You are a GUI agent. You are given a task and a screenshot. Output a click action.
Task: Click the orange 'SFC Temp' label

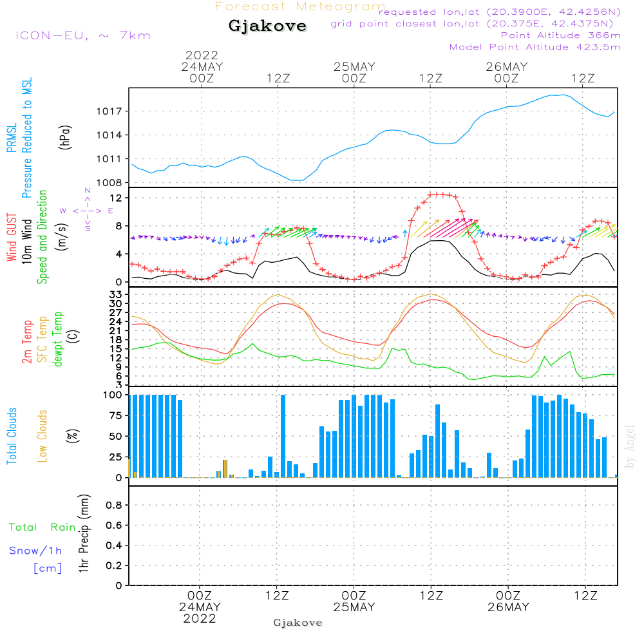pos(43,339)
